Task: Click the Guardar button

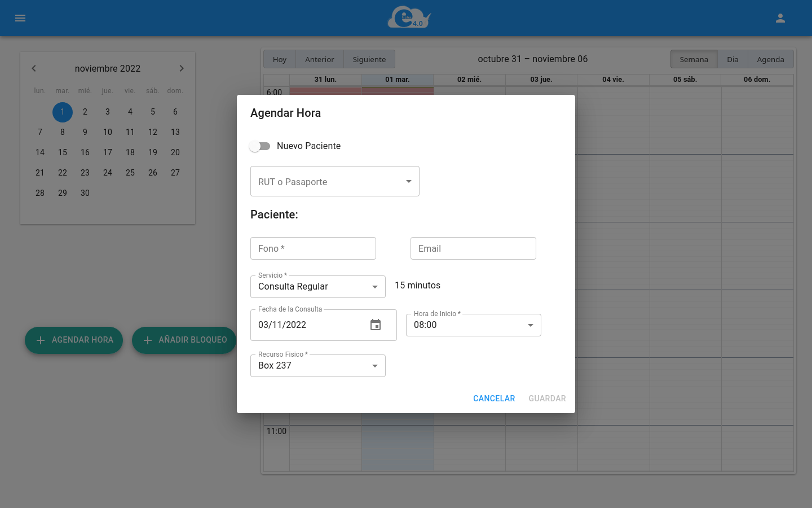Action: 546,398
